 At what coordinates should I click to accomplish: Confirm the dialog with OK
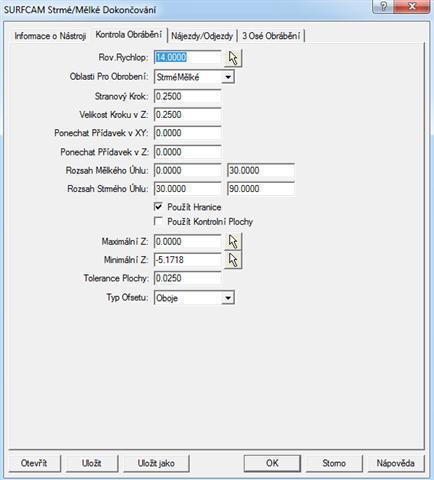(x=272, y=463)
